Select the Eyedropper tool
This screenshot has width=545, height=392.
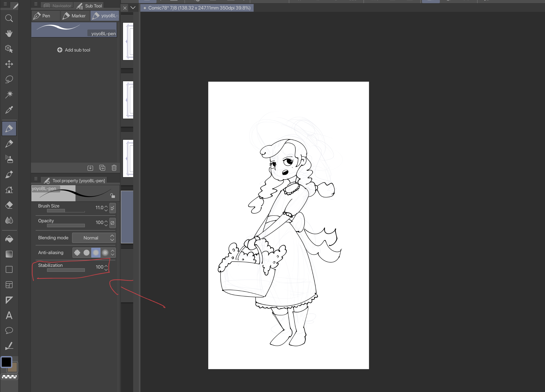(x=9, y=110)
